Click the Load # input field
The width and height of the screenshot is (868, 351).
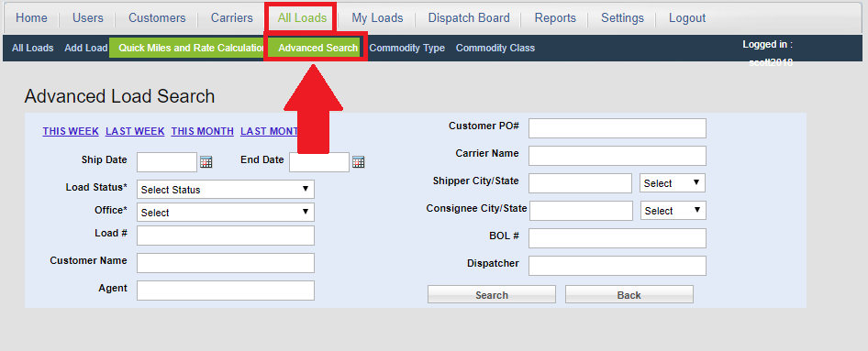click(x=226, y=236)
